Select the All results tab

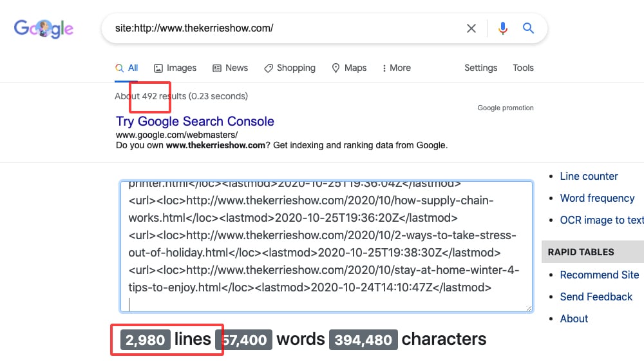[127, 68]
